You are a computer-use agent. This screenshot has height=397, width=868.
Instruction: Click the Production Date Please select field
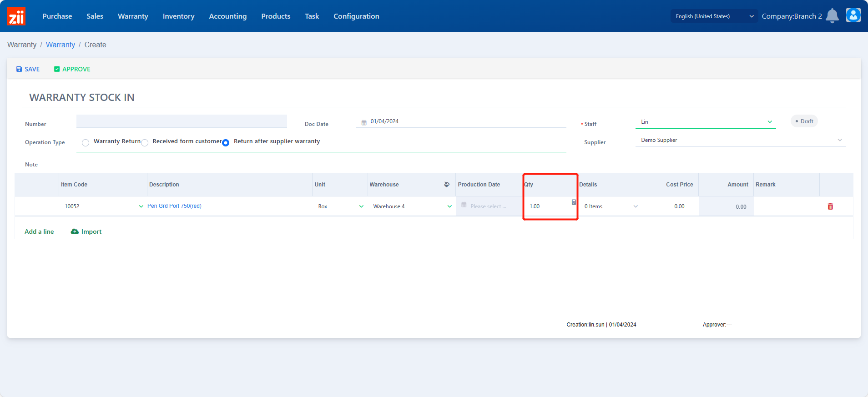tap(489, 206)
